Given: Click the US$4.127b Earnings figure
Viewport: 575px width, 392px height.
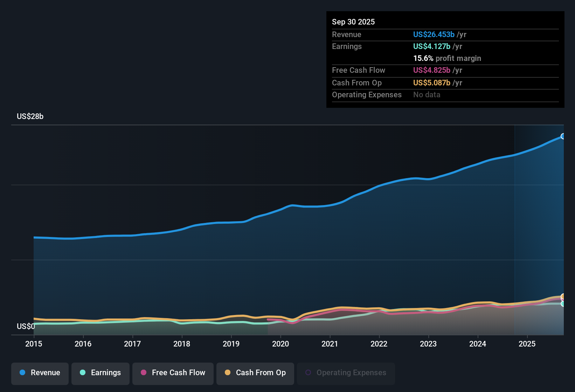Looking at the screenshot, I should click(431, 46).
